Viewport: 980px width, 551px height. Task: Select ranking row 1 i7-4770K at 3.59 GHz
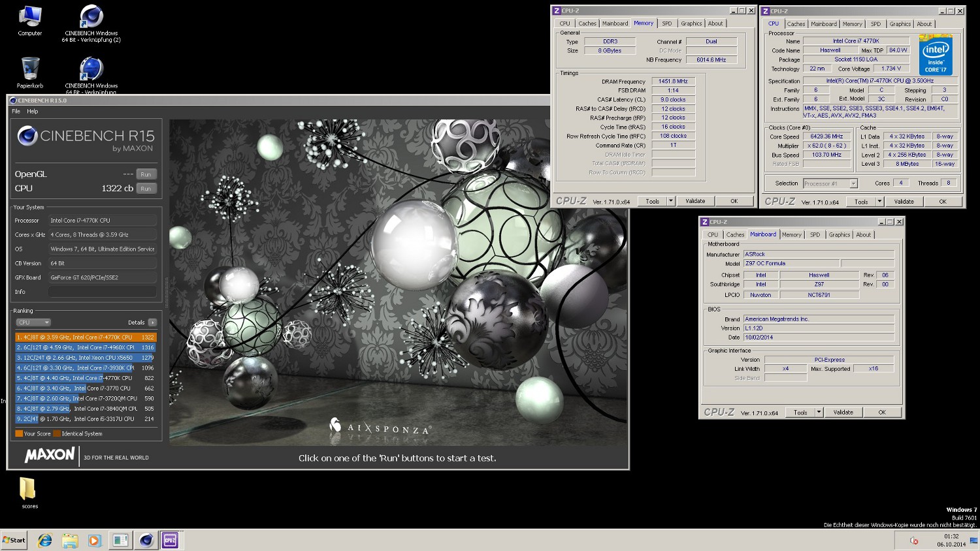pyautogui.click(x=86, y=338)
